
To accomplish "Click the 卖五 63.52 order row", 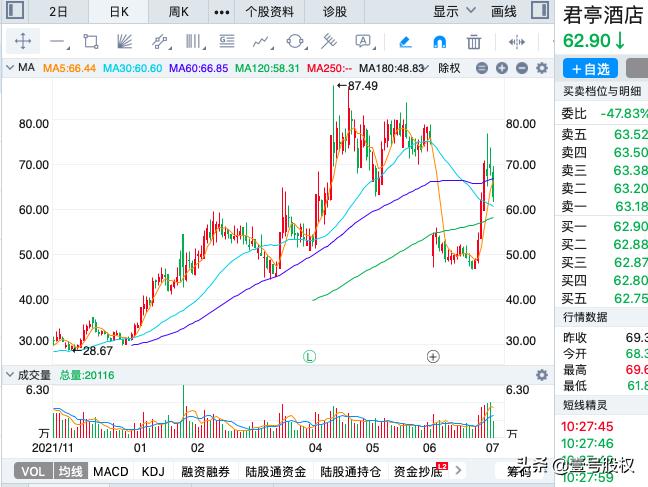I will (604, 134).
